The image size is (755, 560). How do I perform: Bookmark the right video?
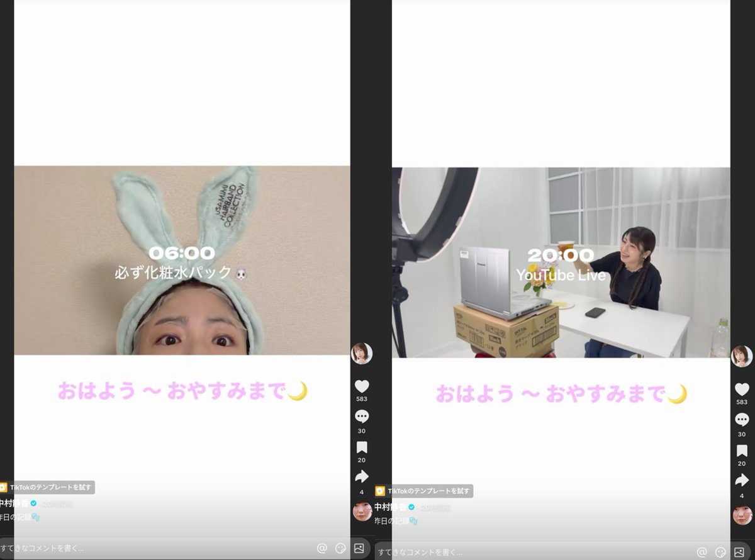coord(742,451)
